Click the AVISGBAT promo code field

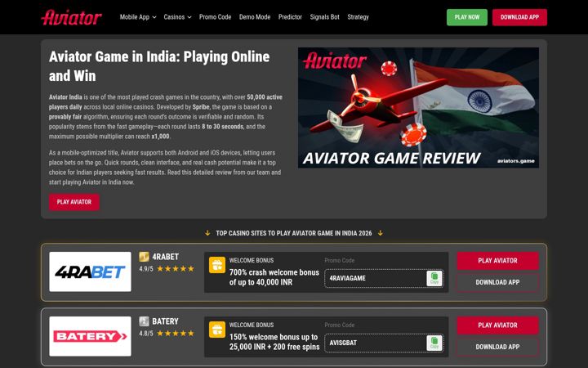(384, 343)
